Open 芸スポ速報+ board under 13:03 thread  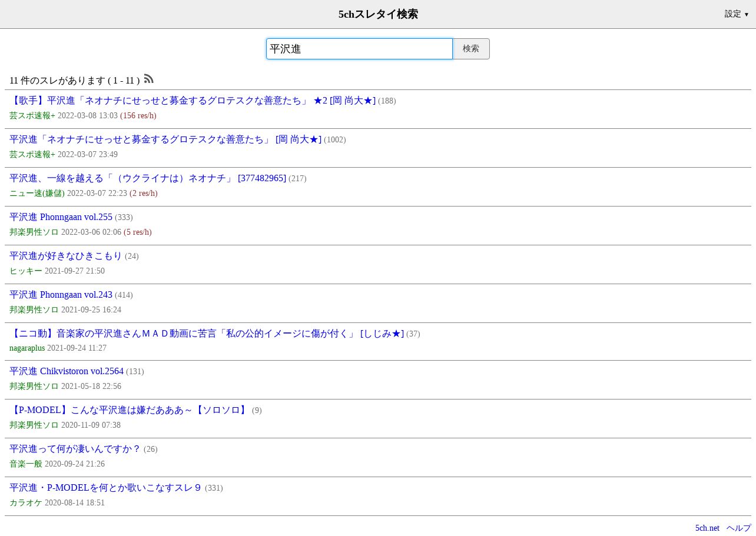(32, 116)
